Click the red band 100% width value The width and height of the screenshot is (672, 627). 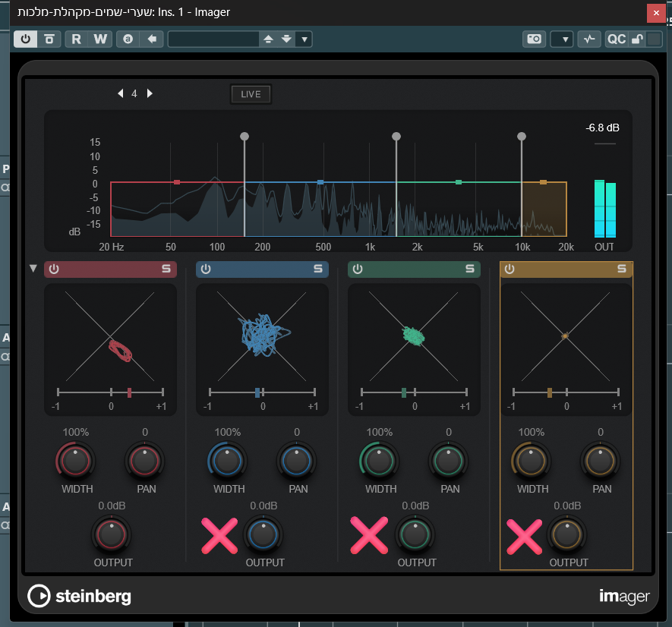[x=76, y=432]
